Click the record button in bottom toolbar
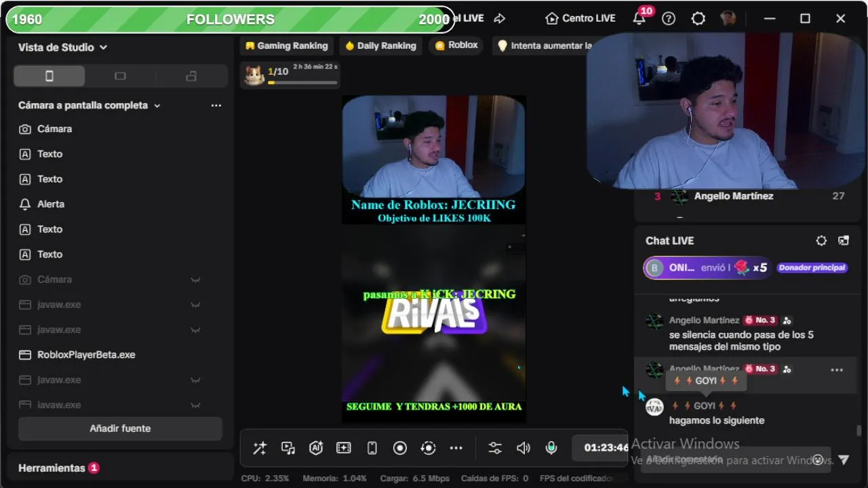The height and width of the screenshot is (488, 868). (x=400, y=448)
